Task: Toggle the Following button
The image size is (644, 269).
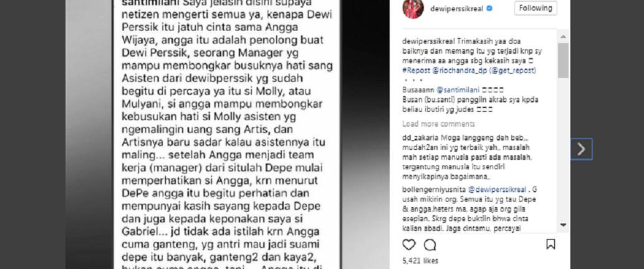Action: (536, 8)
